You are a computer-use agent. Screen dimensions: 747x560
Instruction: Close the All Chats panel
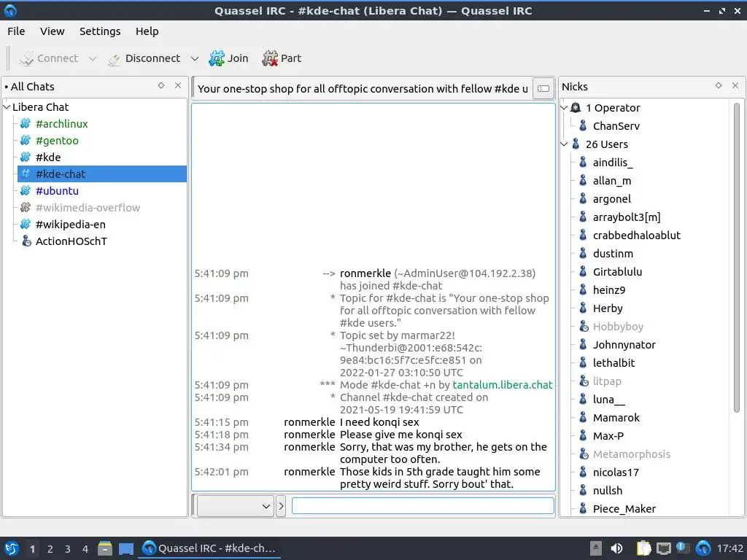pyautogui.click(x=178, y=86)
